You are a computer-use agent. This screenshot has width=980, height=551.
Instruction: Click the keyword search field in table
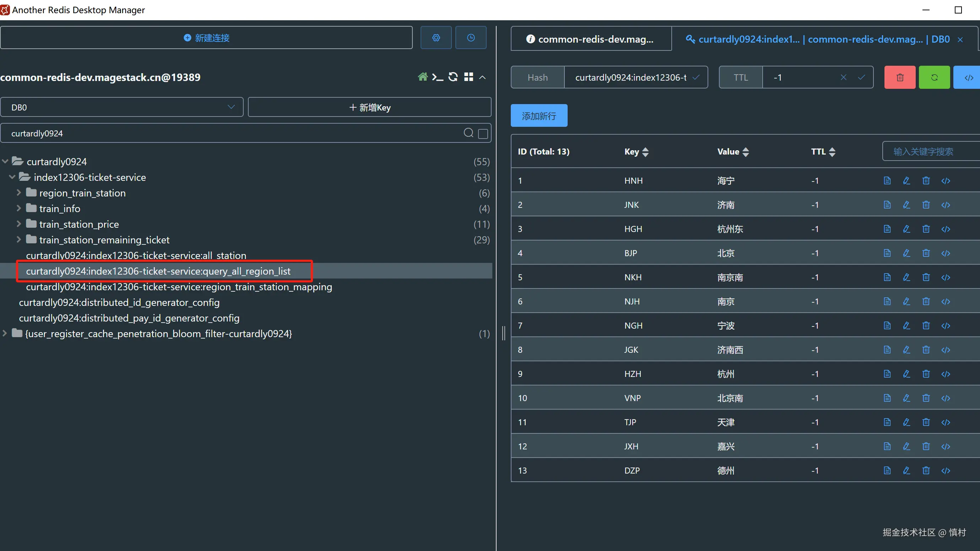pos(928,152)
